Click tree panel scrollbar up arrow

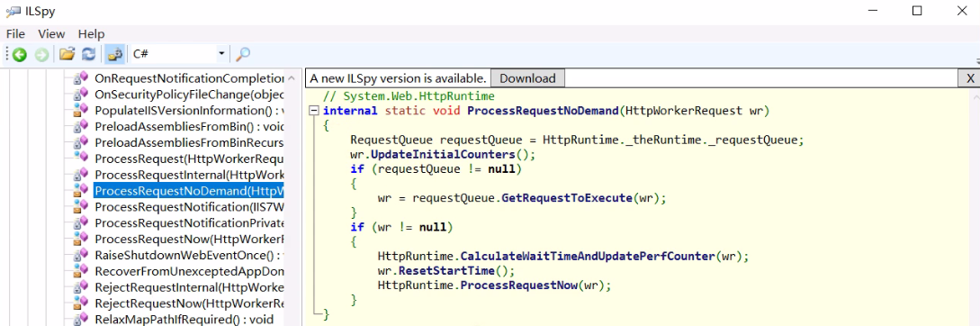click(292, 79)
